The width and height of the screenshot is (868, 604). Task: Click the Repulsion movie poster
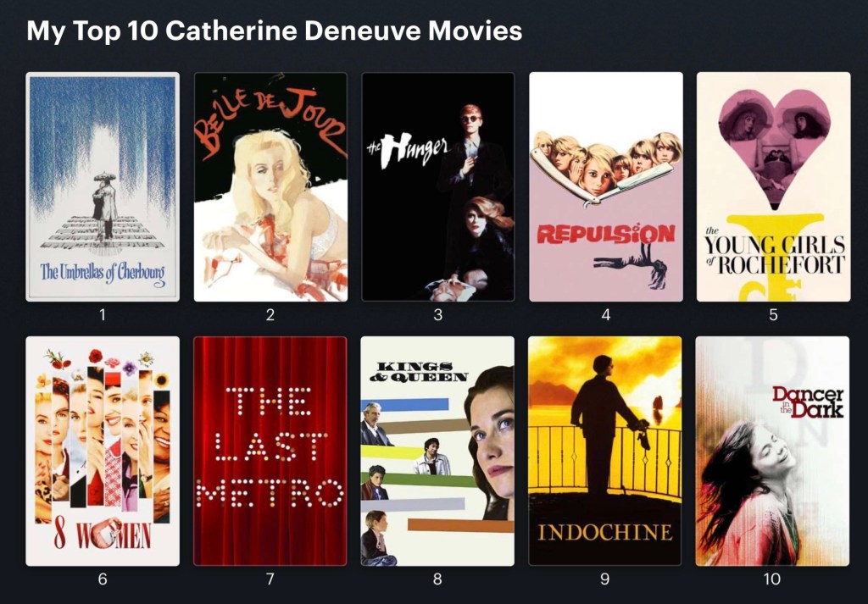tap(606, 187)
